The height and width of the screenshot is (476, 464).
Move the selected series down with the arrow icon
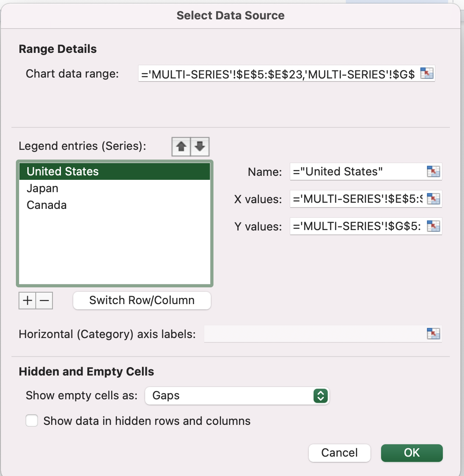coord(200,146)
